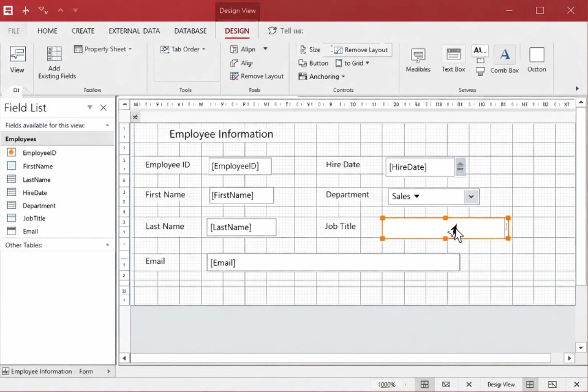Open the Sales department combo box arrow

tap(470, 197)
